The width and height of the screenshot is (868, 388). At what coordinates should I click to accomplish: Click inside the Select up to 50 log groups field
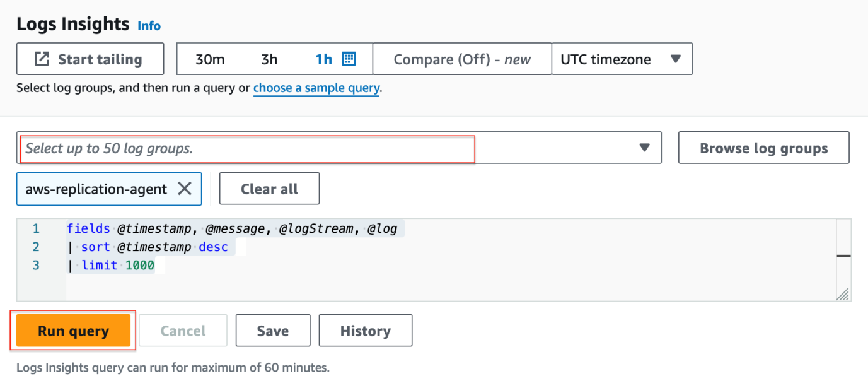coord(246,148)
